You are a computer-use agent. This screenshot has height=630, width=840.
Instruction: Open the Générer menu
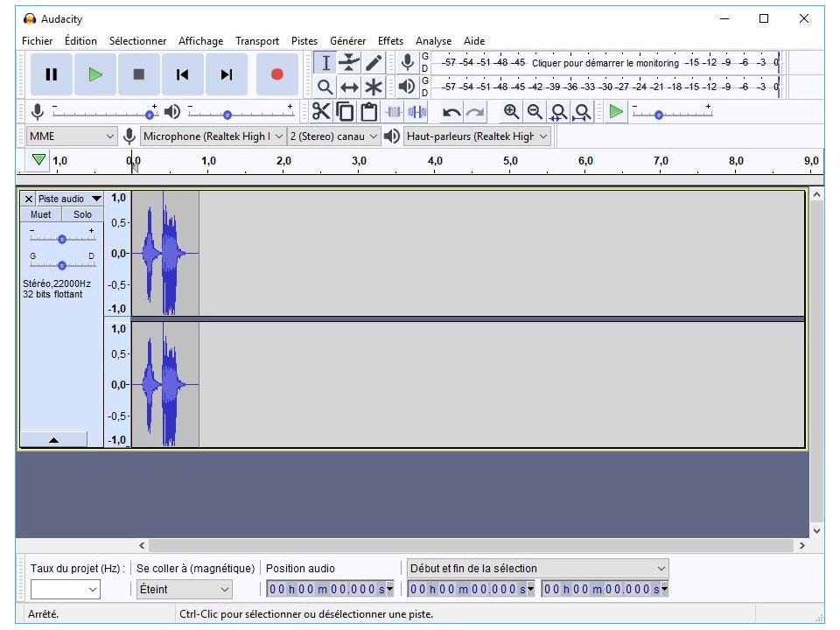coord(347,41)
